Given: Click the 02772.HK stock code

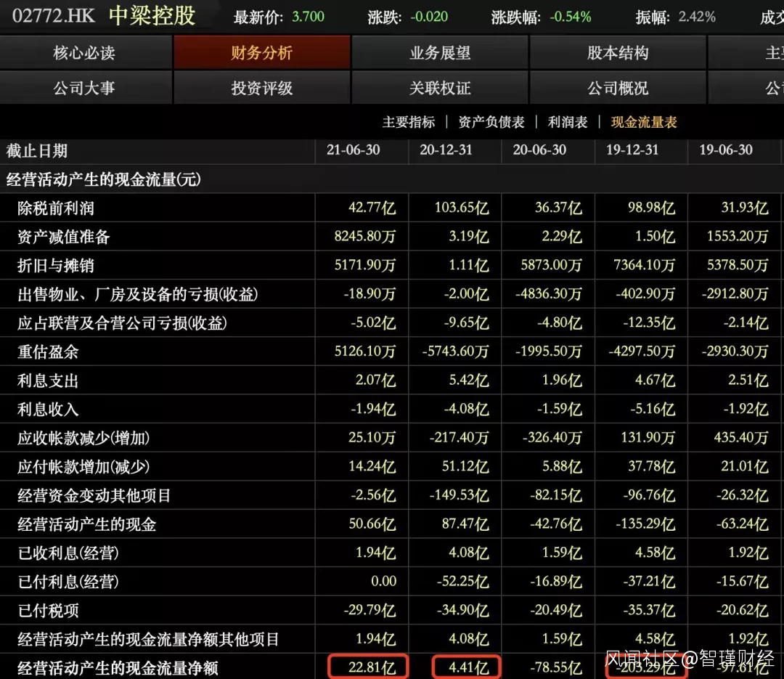Looking at the screenshot, I should tap(53, 15).
